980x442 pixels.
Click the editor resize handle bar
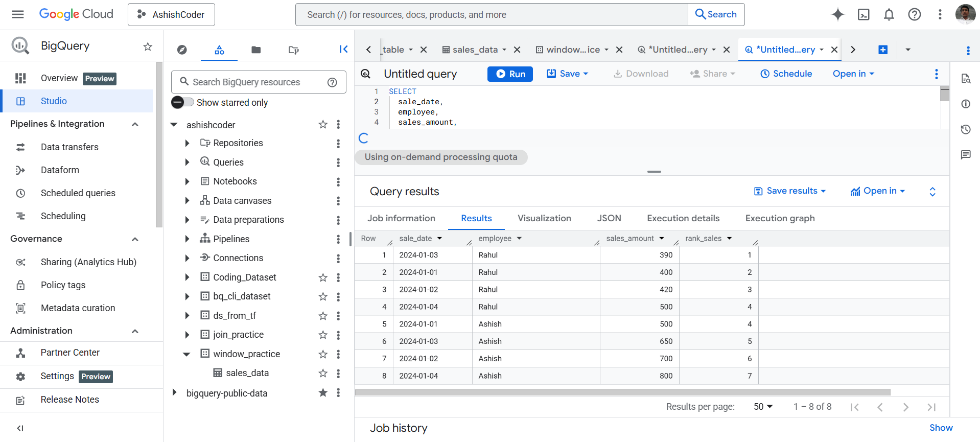(654, 172)
